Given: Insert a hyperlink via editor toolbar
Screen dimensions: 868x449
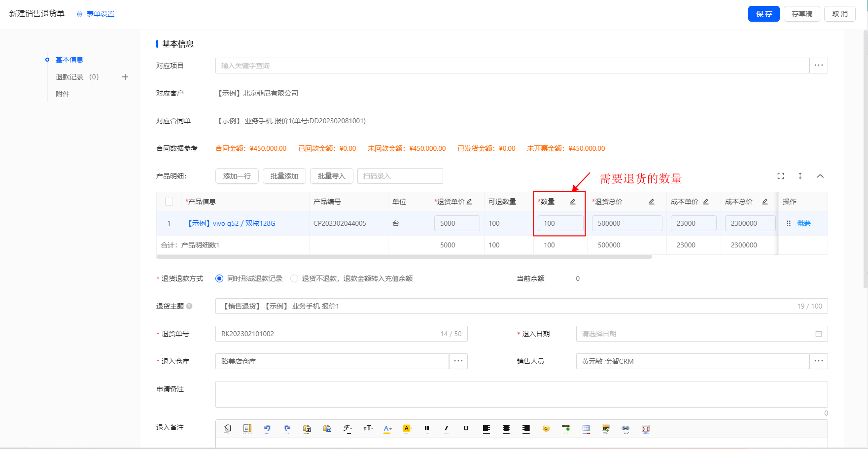Looking at the screenshot, I should [x=625, y=428].
